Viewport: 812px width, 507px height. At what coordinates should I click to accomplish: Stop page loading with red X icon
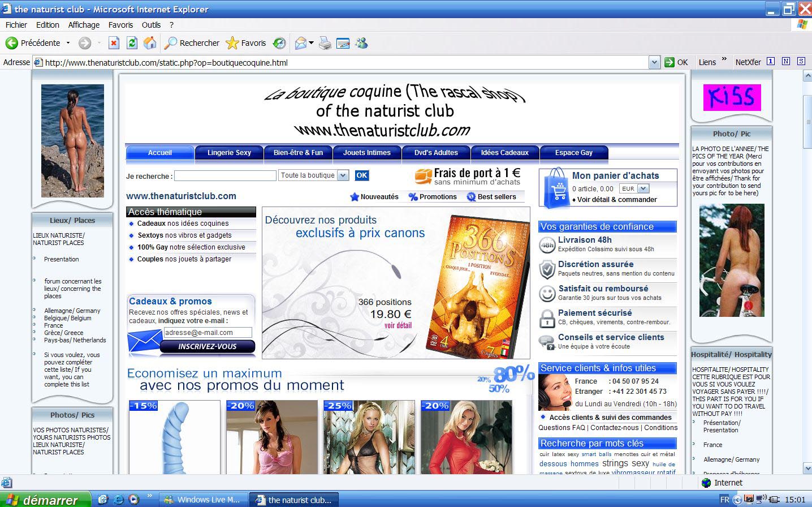click(114, 43)
